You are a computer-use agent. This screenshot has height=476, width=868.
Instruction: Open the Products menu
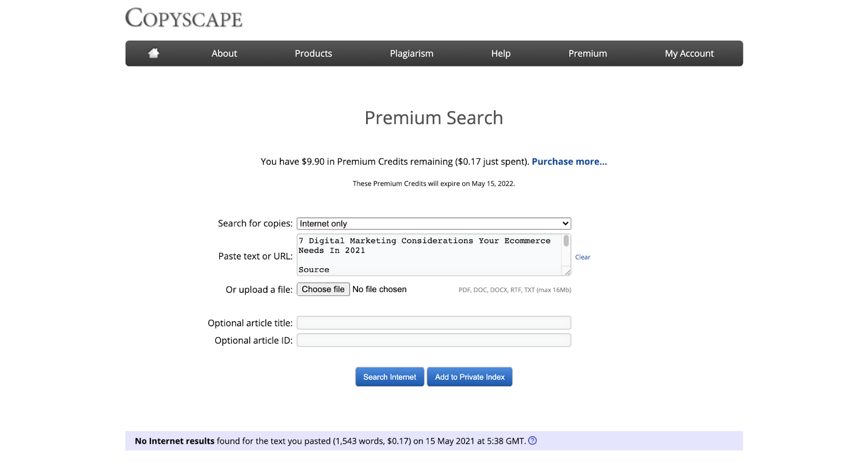pyautogui.click(x=314, y=53)
